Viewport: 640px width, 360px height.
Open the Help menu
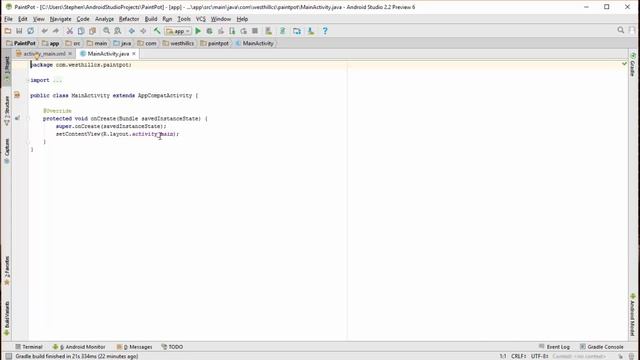[242, 19]
